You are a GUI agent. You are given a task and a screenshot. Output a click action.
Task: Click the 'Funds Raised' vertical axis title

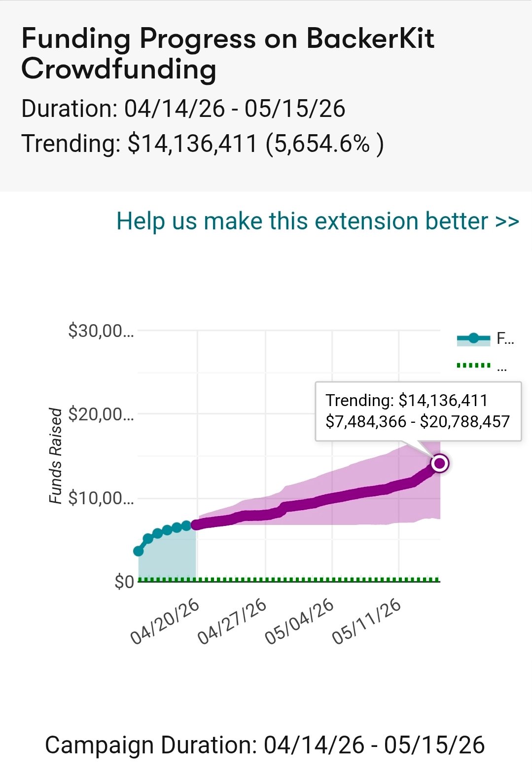56,456
